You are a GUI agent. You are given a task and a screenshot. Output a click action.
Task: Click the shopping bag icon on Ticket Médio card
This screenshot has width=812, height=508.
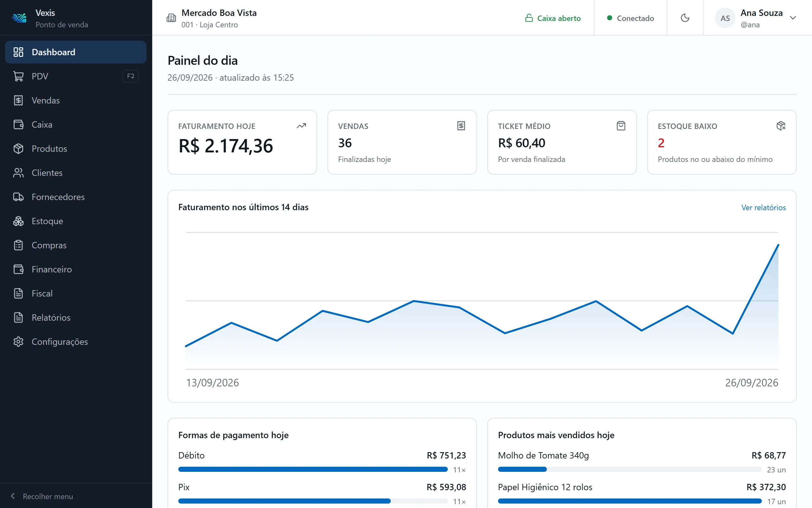pyautogui.click(x=621, y=126)
